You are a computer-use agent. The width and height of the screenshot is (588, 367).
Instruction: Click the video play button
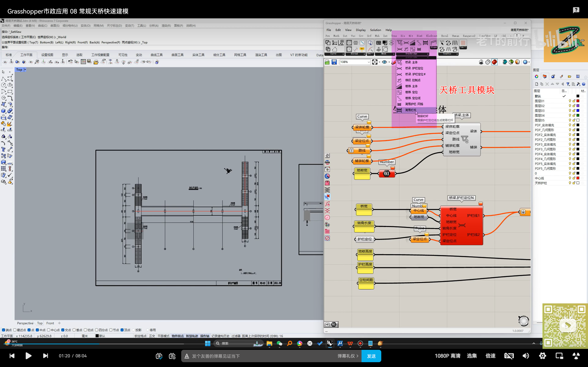(28, 356)
